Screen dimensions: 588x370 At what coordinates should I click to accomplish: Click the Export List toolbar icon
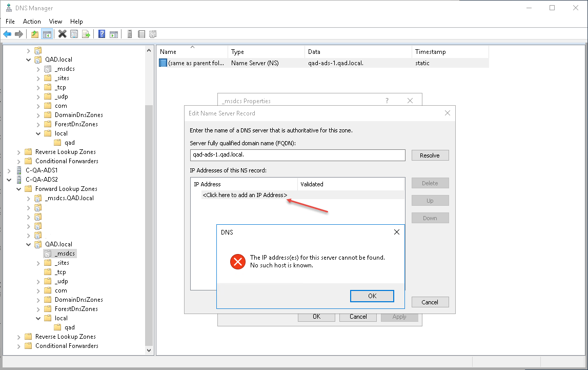[86, 34]
